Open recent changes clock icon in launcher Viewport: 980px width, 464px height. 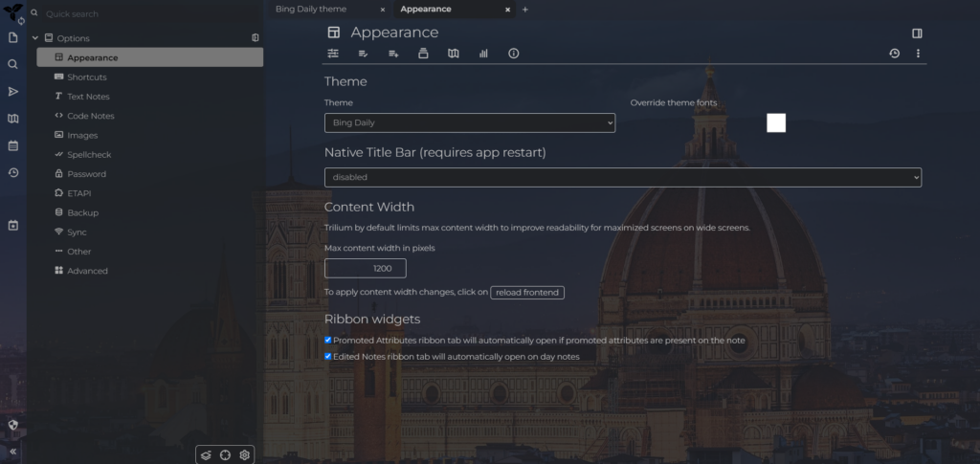[12, 173]
